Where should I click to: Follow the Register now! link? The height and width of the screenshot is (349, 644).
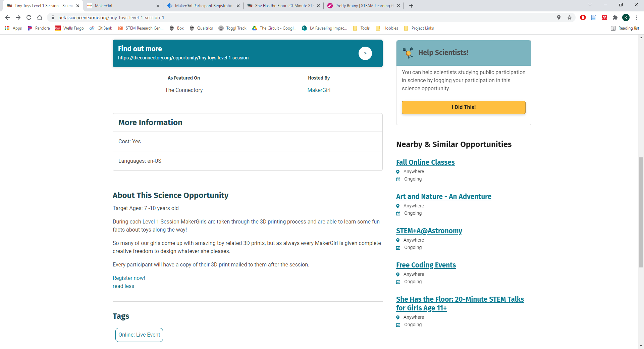click(x=128, y=278)
